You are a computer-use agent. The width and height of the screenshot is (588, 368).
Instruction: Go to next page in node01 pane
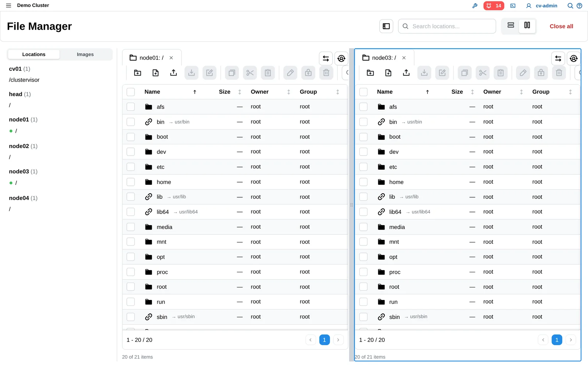coord(338,340)
